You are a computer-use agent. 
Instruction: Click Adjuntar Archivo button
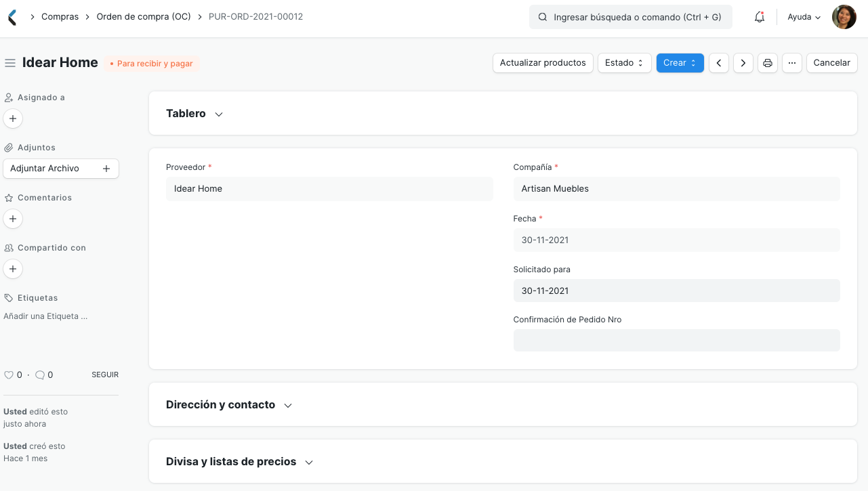tap(61, 169)
